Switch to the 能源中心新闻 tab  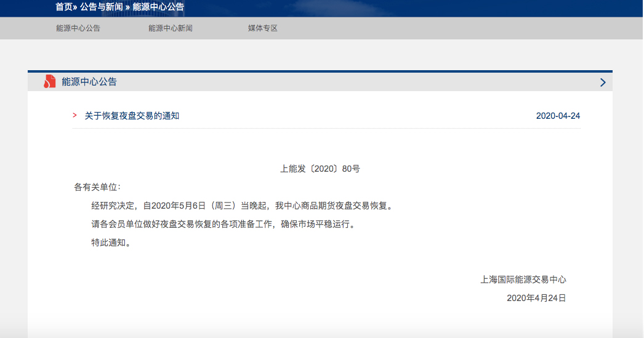pyautogui.click(x=171, y=28)
